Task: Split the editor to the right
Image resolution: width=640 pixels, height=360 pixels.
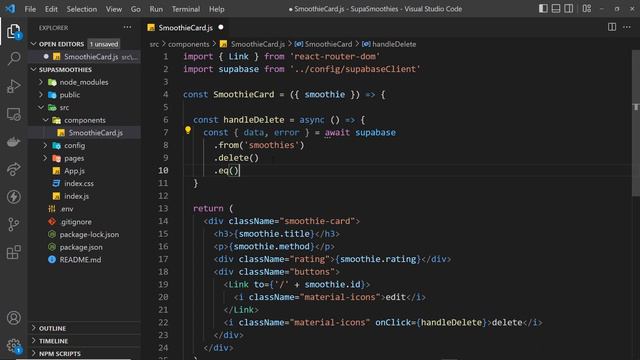Action: [x=612, y=27]
